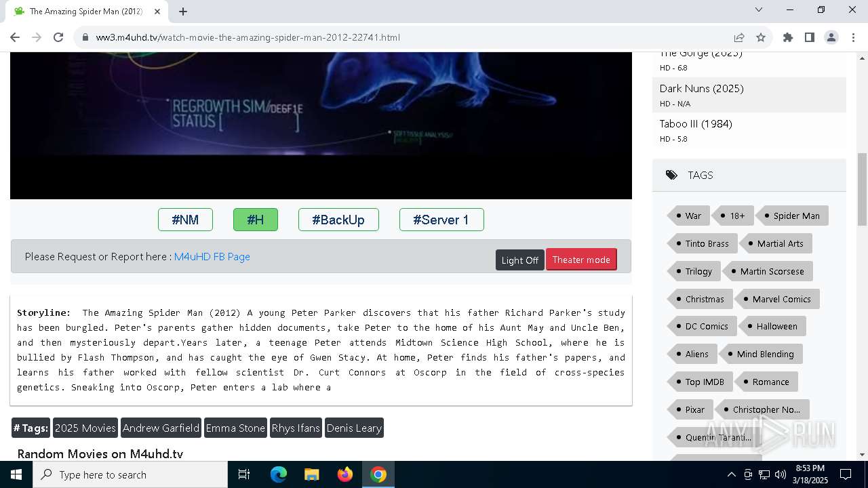
Task: Select the Christmas tag
Action: point(700,299)
